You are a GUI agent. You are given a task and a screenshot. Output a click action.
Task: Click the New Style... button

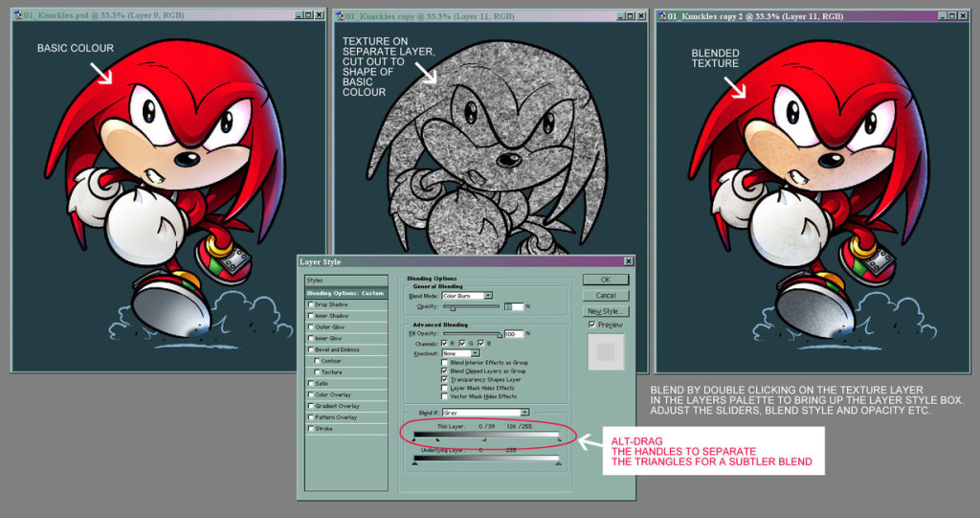[606, 311]
